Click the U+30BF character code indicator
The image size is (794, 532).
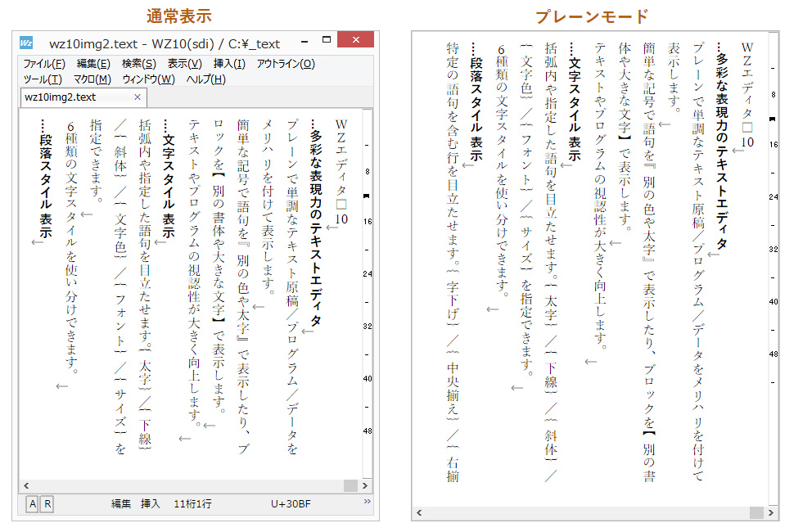pyautogui.click(x=291, y=502)
